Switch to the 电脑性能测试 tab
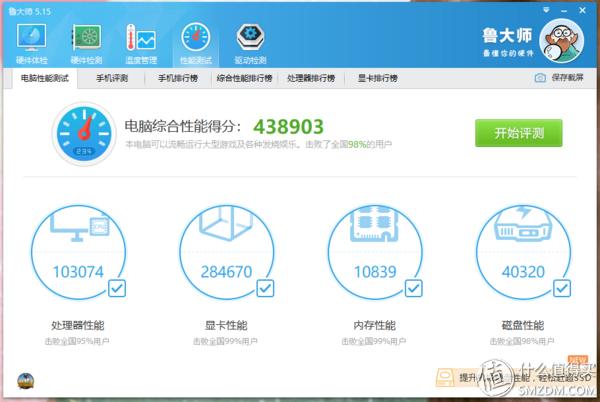The width and height of the screenshot is (600, 402). pos(45,78)
